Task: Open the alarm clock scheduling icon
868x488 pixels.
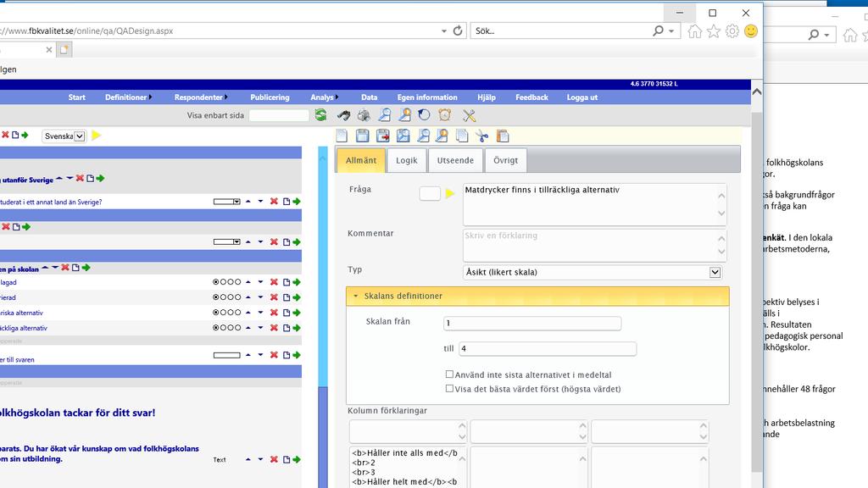Action: click(444, 115)
